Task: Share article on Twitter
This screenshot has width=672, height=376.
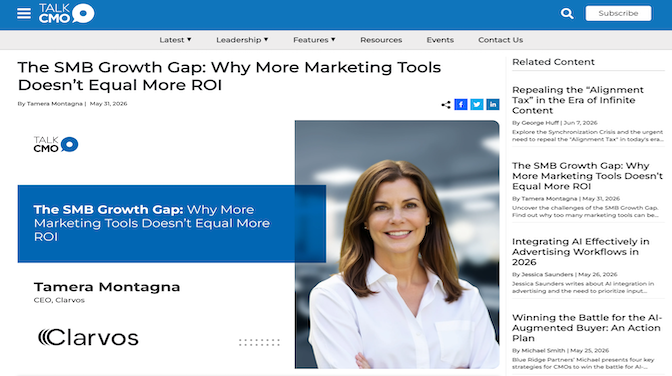Action: tap(477, 105)
